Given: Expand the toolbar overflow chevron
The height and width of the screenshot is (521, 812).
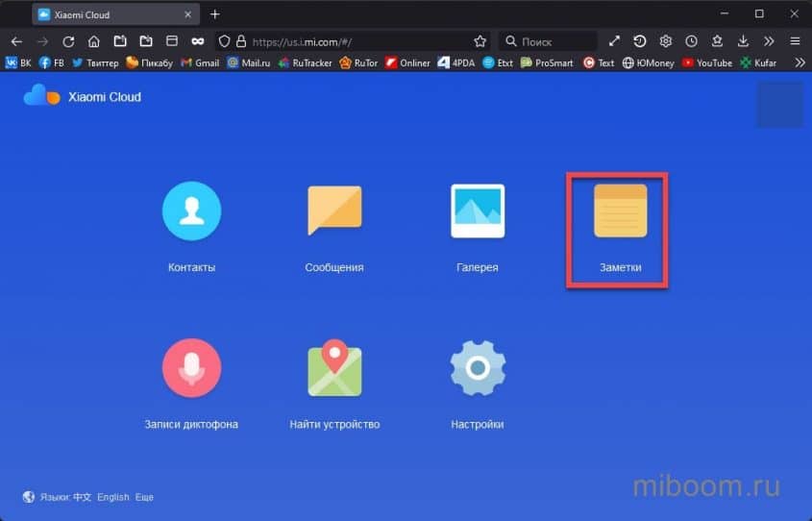Looking at the screenshot, I should [769, 41].
